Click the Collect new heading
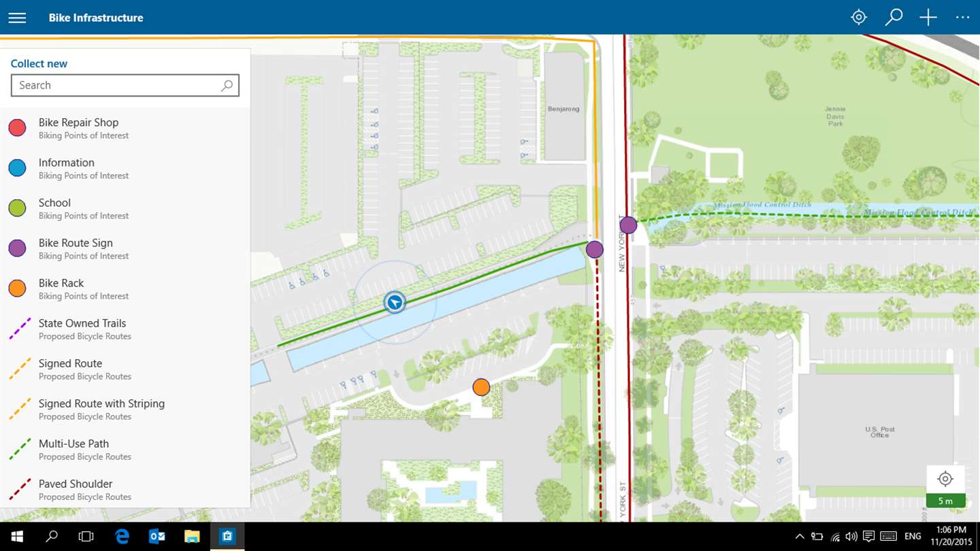Screen dimensions: 980x551 [39, 63]
